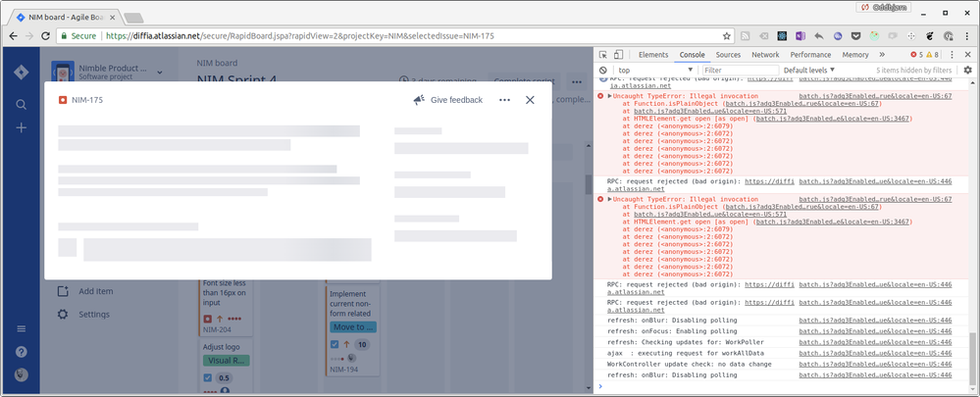Open Jira search from the blue sidebar
The image size is (980, 397).
point(22,104)
